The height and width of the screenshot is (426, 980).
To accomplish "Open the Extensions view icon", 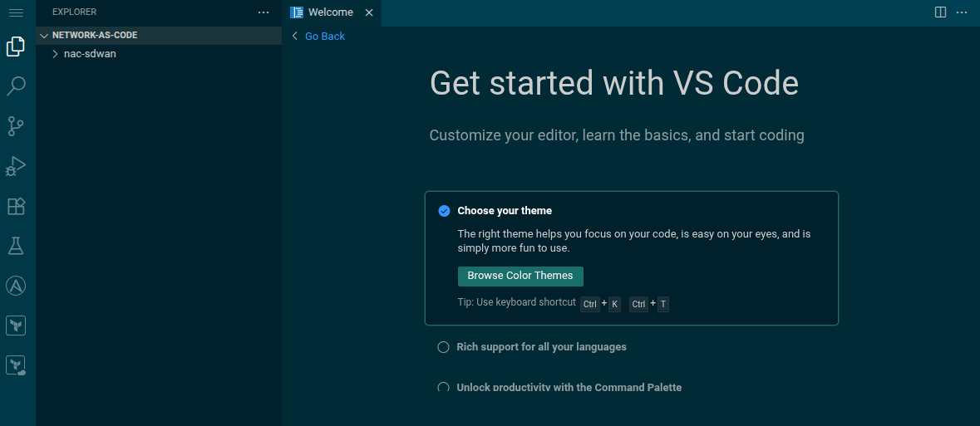I will 17,206.
